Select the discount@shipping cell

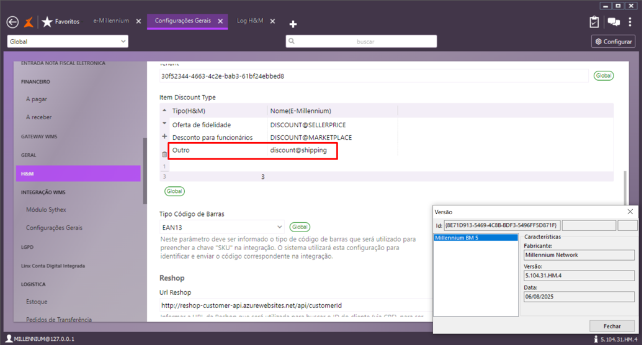point(298,150)
